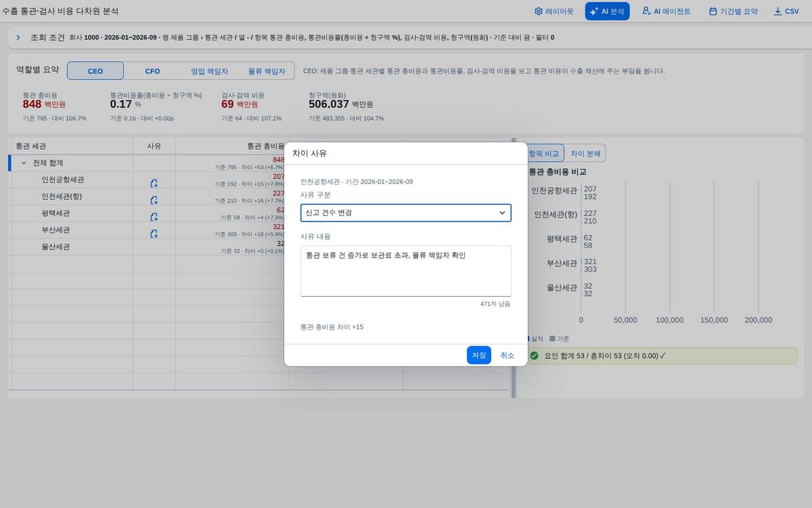The height and width of the screenshot is (508, 812).
Task: Expand the 조회 조건 panel chevron
Action: click(18, 37)
